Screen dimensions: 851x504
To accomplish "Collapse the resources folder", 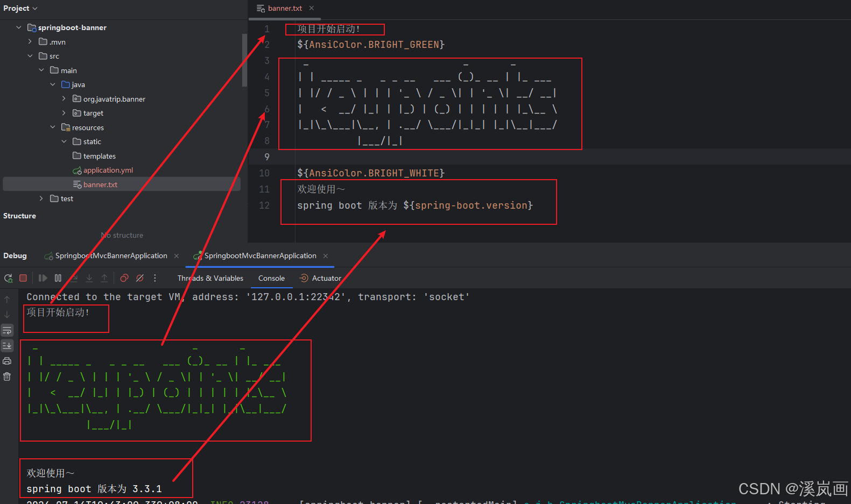I will (53, 127).
